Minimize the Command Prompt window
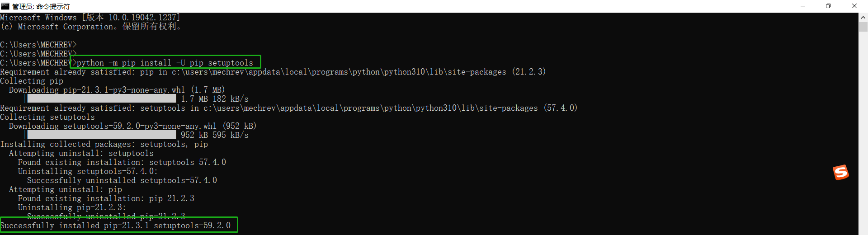Image resolution: width=868 pixels, height=235 pixels. [803, 6]
